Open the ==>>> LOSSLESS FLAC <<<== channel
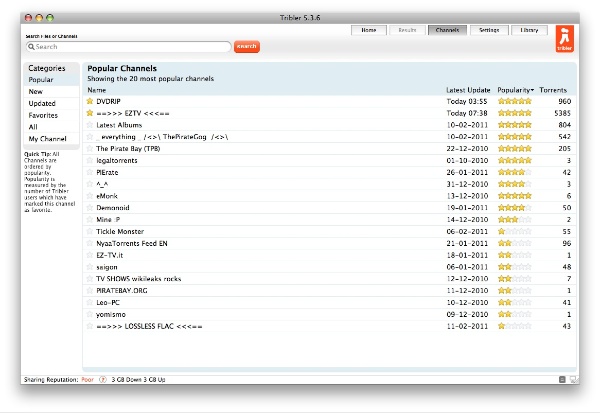The width and height of the screenshot is (600, 413). (x=149, y=326)
